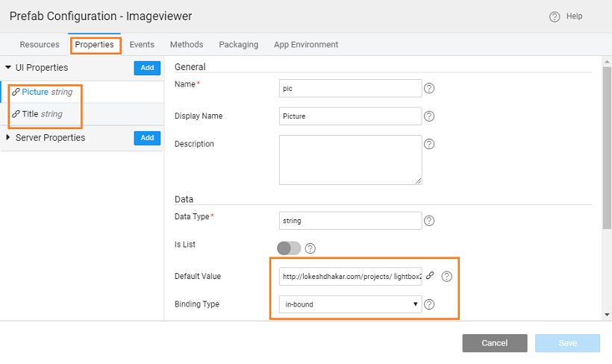Toggle the Is List switch
Image resolution: width=612 pixels, height=364 pixels.
pyautogui.click(x=289, y=248)
